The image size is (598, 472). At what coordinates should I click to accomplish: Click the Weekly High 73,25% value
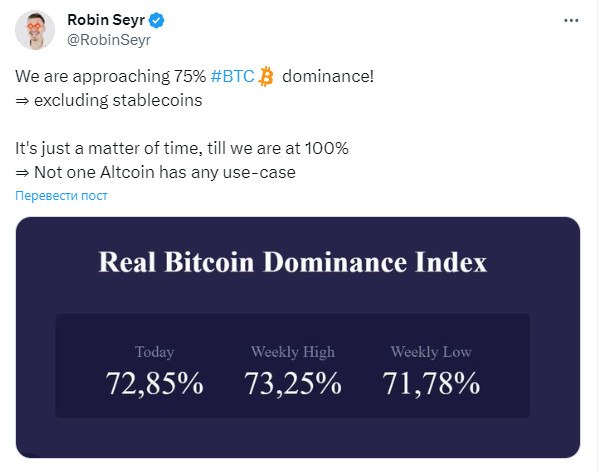tap(293, 384)
